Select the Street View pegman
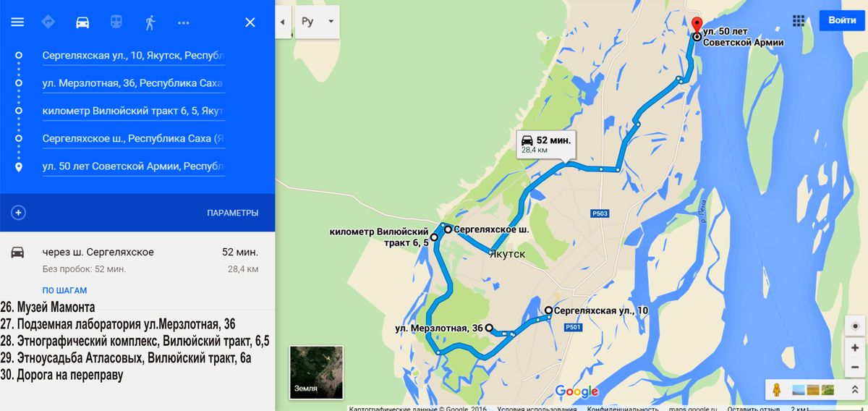This screenshot has width=868, height=411. click(776, 389)
